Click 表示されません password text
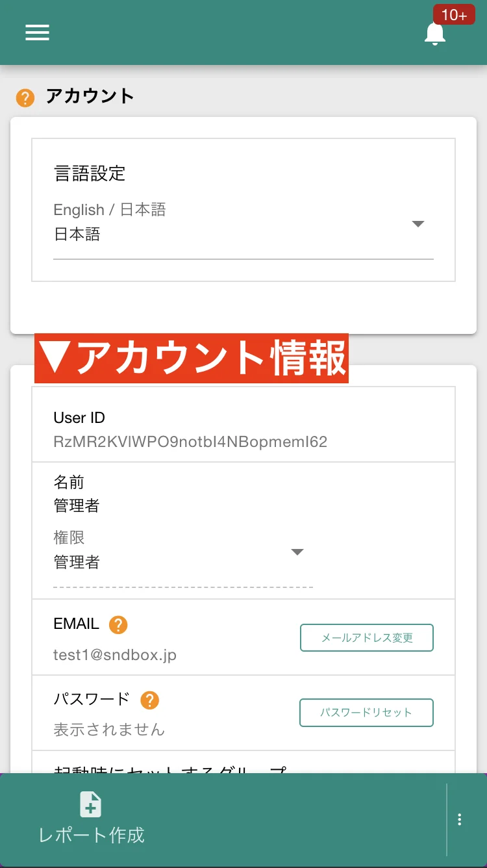This screenshot has width=487, height=868. click(x=109, y=730)
